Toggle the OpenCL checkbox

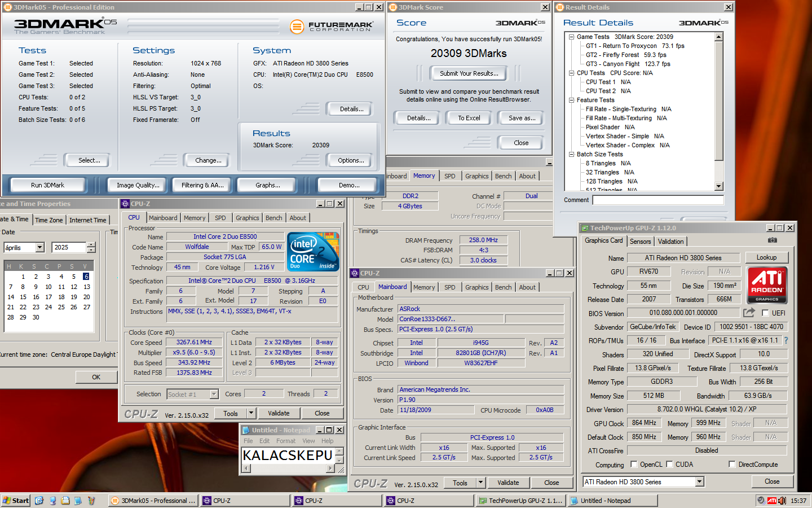click(634, 465)
